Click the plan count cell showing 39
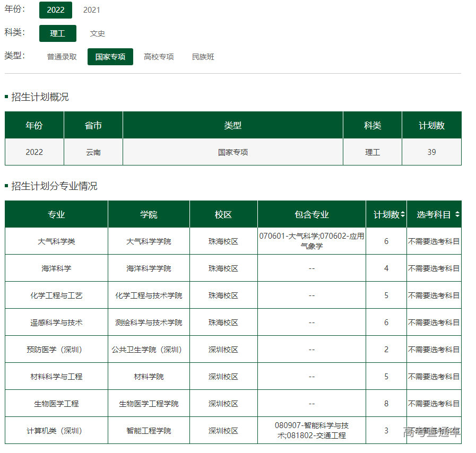 coord(431,151)
